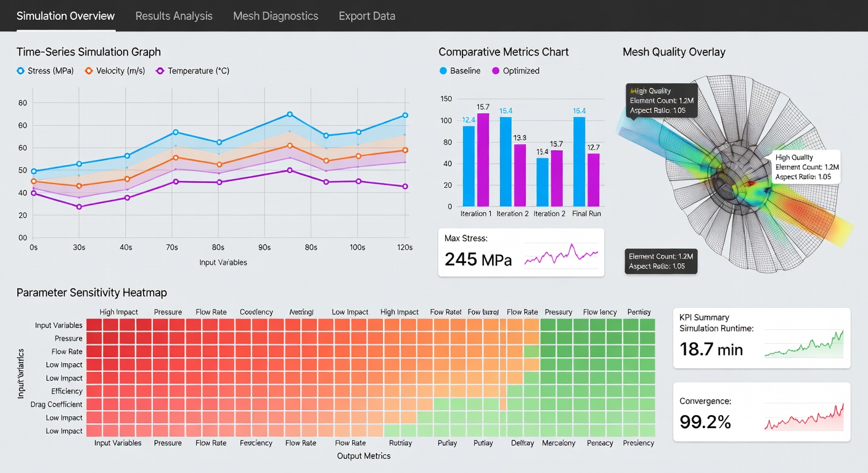Click the dark High Quality tooltip above the mesh
The width and height of the screenshot is (868, 473).
click(661, 101)
